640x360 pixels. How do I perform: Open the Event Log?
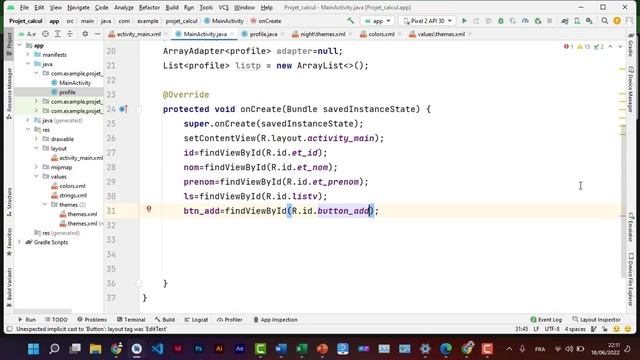(x=546, y=320)
